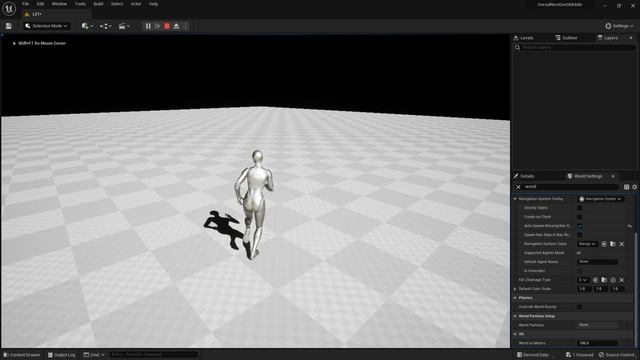The image size is (640, 360).
Task: Open the Settings dropdown in the toolbar
Action: tap(619, 26)
